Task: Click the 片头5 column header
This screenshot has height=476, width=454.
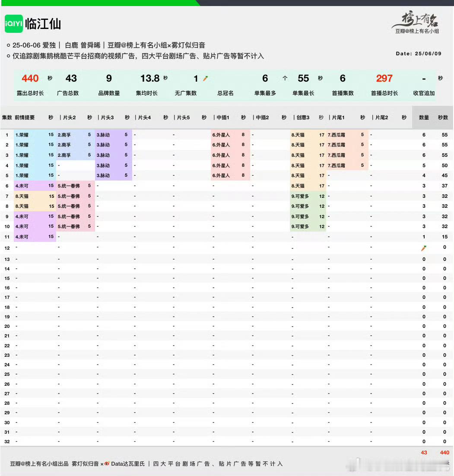Action: [x=184, y=117]
